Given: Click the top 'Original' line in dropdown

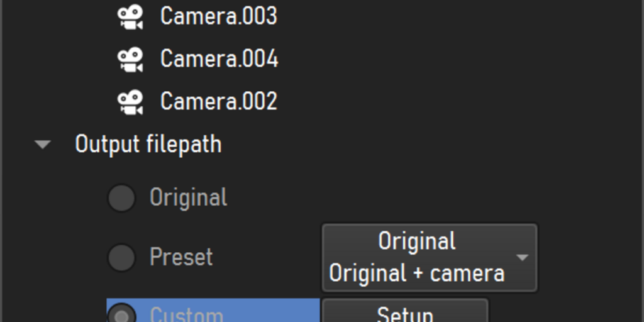Looking at the screenshot, I should pos(416,241).
